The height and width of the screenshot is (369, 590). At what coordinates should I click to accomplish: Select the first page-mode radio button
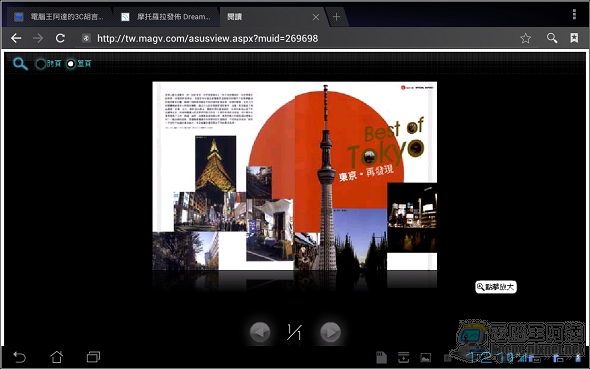click(41, 64)
